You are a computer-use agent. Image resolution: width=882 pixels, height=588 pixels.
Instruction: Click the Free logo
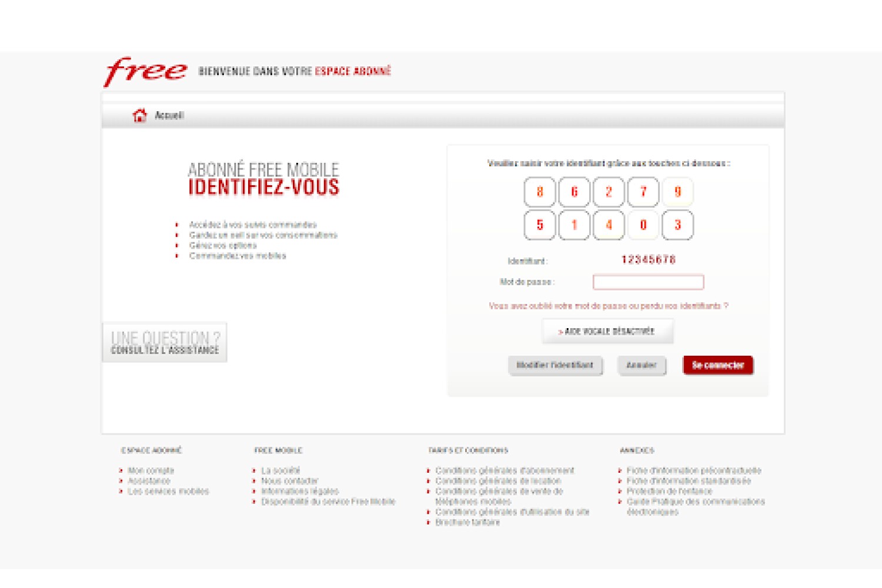click(x=146, y=72)
